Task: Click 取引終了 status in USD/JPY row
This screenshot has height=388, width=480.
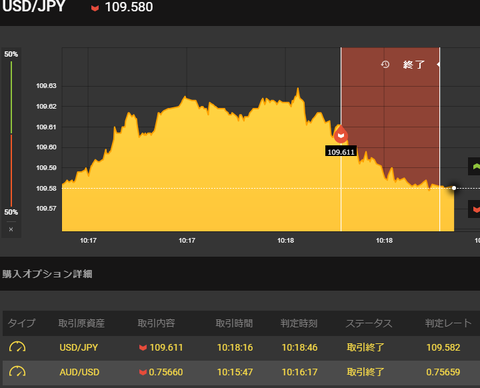Action: [366, 348]
